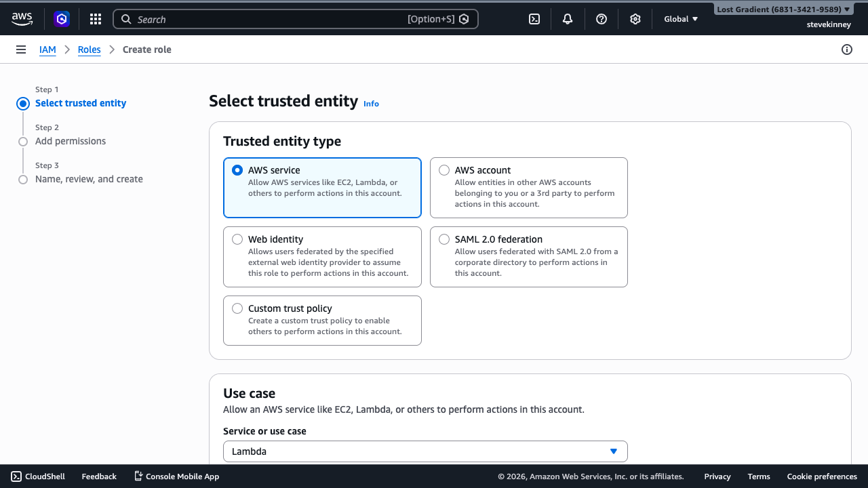Toggle the side navigation hamburger menu
The image size is (868, 488).
(21, 49)
